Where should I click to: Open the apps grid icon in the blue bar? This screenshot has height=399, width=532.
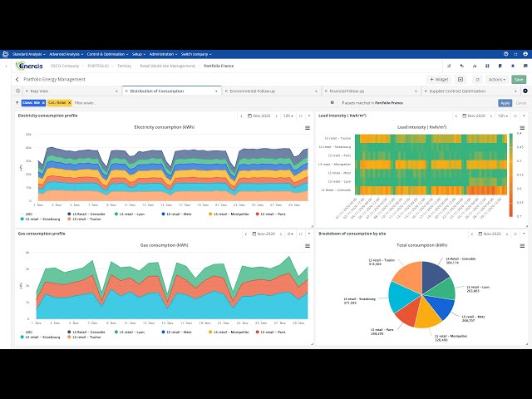coord(515,54)
